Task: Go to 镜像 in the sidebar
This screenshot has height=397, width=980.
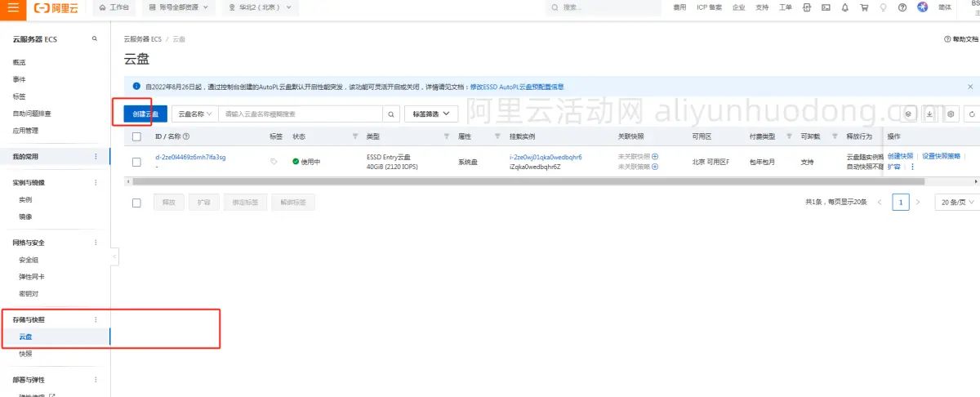Action: click(25, 216)
